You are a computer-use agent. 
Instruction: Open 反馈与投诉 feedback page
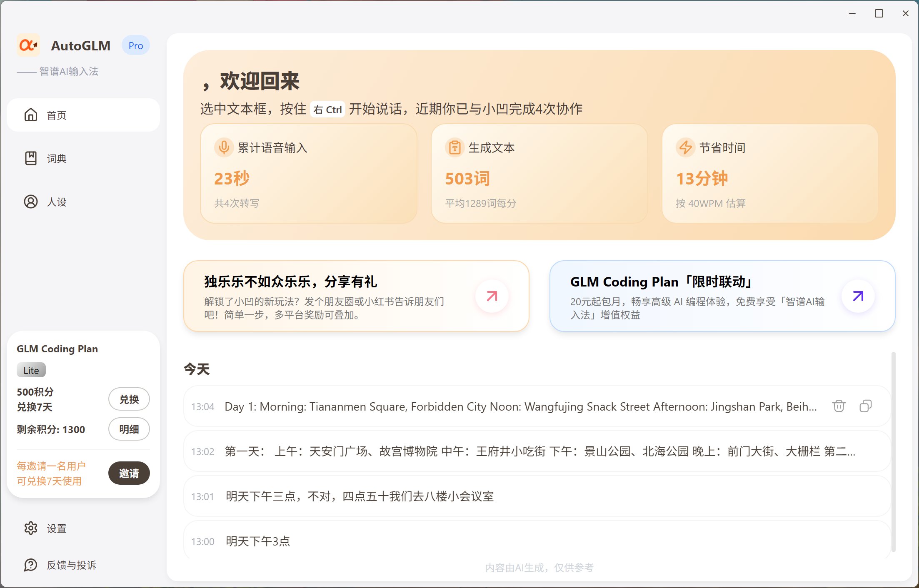click(71, 565)
